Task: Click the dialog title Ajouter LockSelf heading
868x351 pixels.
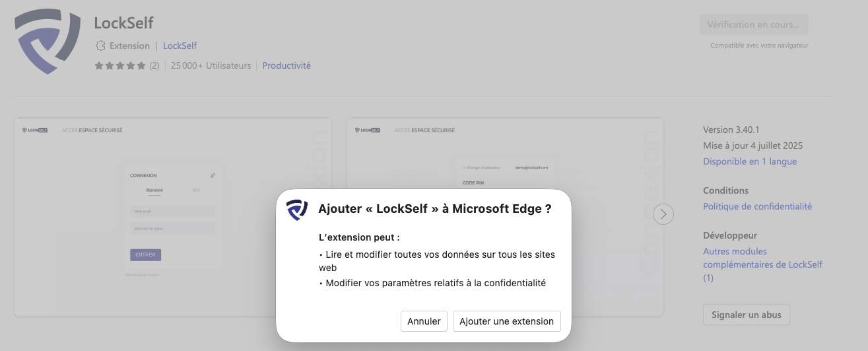Action: (x=435, y=209)
